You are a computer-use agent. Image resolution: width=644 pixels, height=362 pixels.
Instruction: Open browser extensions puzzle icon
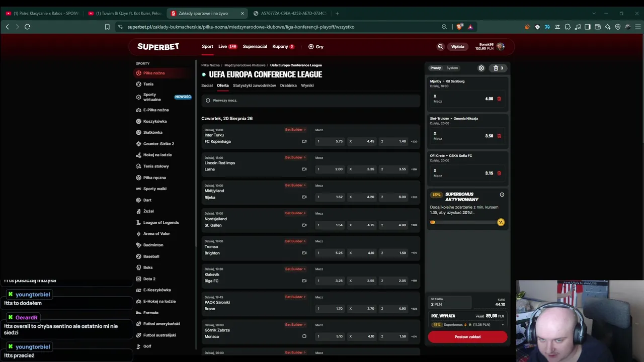568,27
